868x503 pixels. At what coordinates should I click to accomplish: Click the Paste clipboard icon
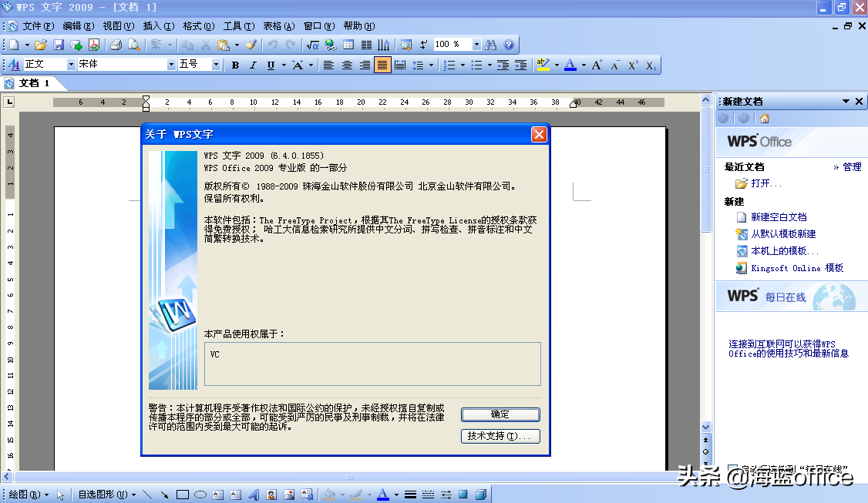(x=223, y=45)
